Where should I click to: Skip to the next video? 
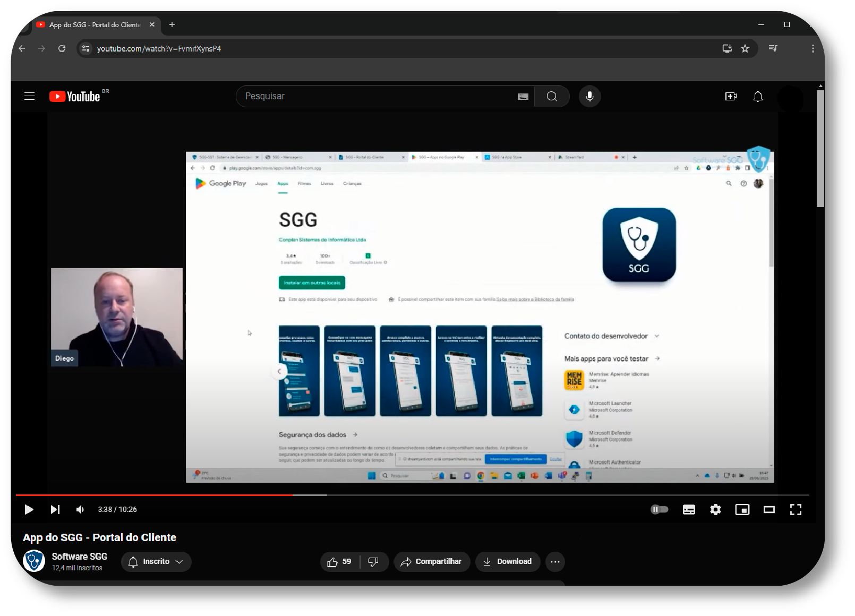point(55,509)
